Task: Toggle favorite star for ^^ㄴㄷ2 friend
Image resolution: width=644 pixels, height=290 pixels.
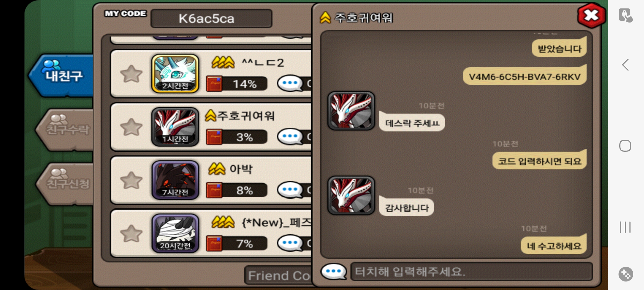Action: coord(131,74)
